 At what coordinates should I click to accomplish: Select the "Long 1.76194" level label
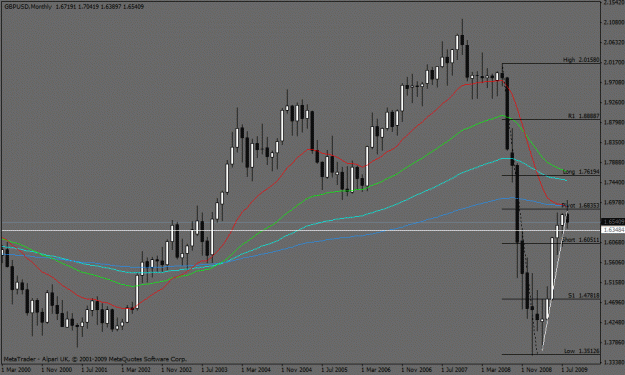point(581,172)
